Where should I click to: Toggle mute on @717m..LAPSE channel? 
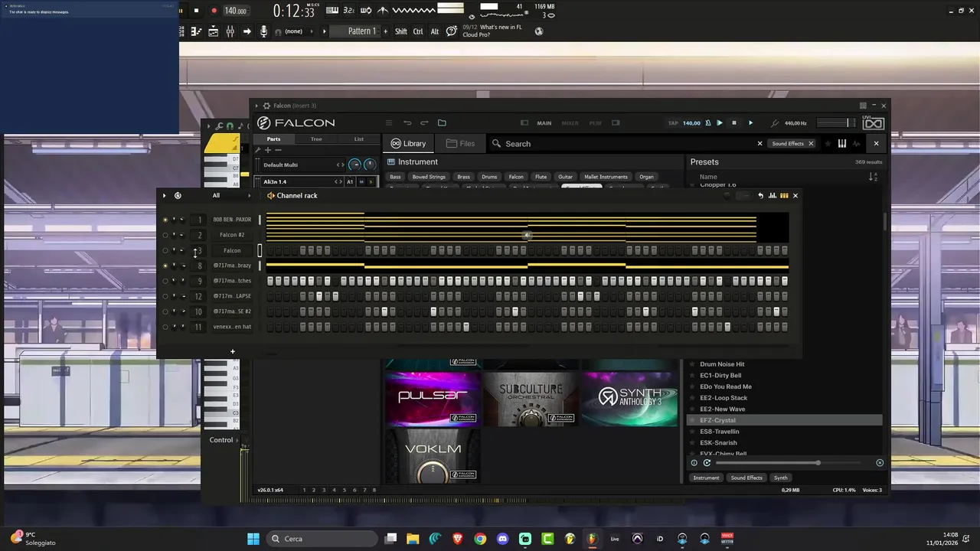[165, 296]
